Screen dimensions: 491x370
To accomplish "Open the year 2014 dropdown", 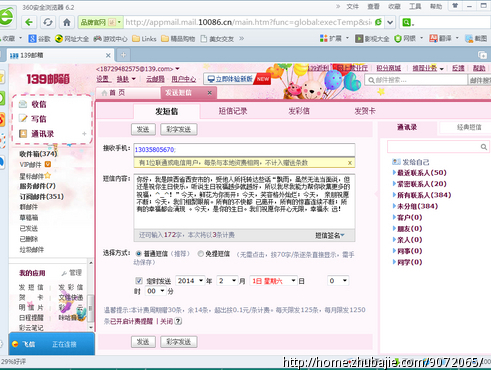I will 190,281.
